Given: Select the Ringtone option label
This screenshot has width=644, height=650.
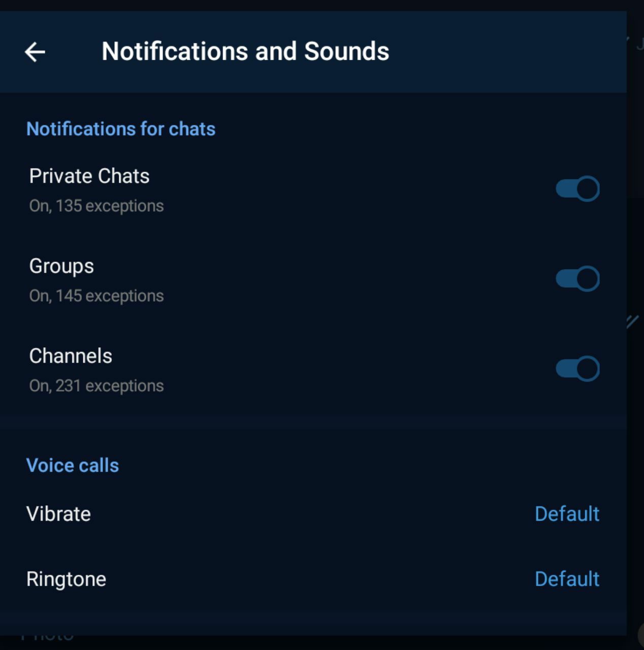Looking at the screenshot, I should pyautogui.click(x=66, y=579).
